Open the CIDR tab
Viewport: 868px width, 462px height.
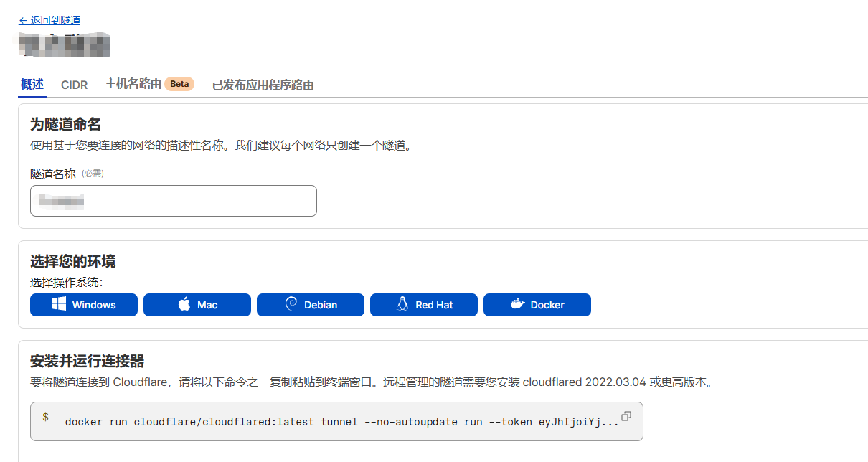tap(74, 85)
